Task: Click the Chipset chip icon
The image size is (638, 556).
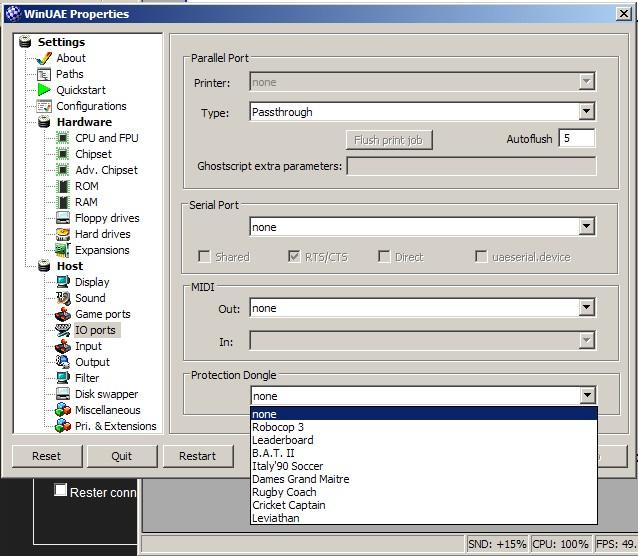Action: pos(63,154)
